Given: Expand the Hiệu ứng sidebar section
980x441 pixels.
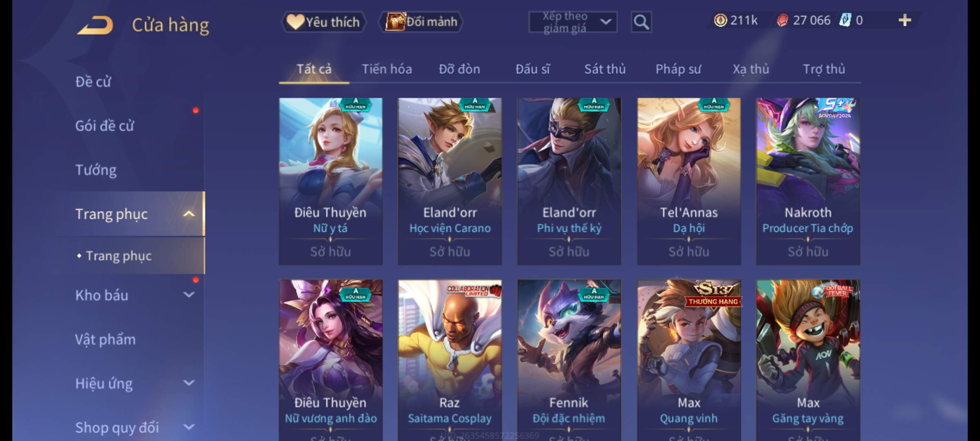Looking at the screenshot, I should point(189,383).
